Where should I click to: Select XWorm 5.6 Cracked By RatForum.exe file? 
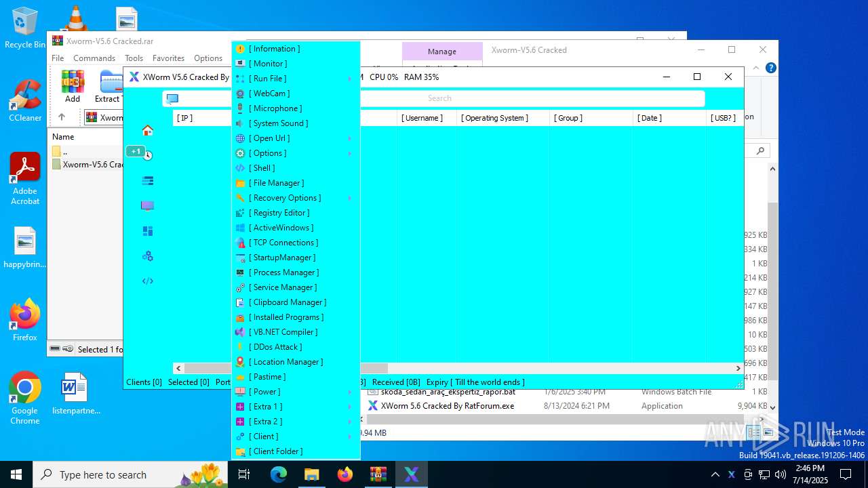[x=448, y=406]
